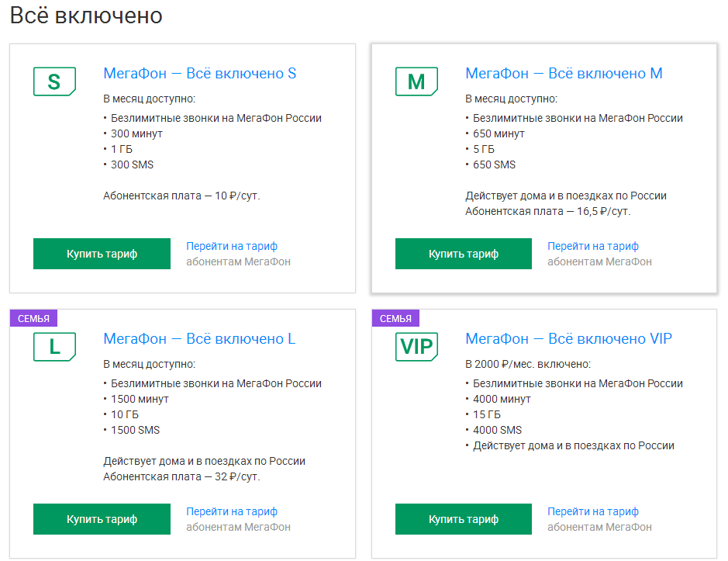Open the МегаФон — Всё включено VIP link

[568, 339]
